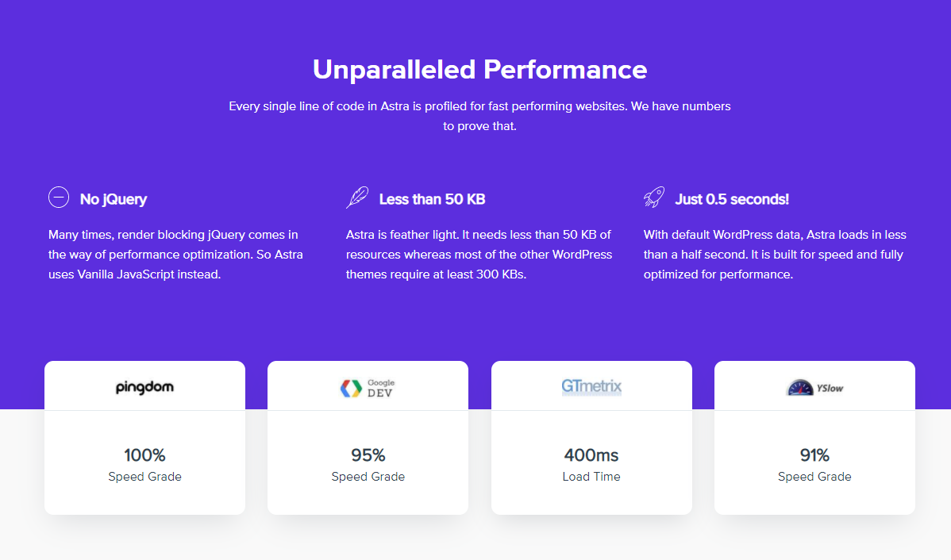Click the Just 0.5 seconds! heading
The width and height of the screenshot is (951, 560).
(x=732, y=199)
